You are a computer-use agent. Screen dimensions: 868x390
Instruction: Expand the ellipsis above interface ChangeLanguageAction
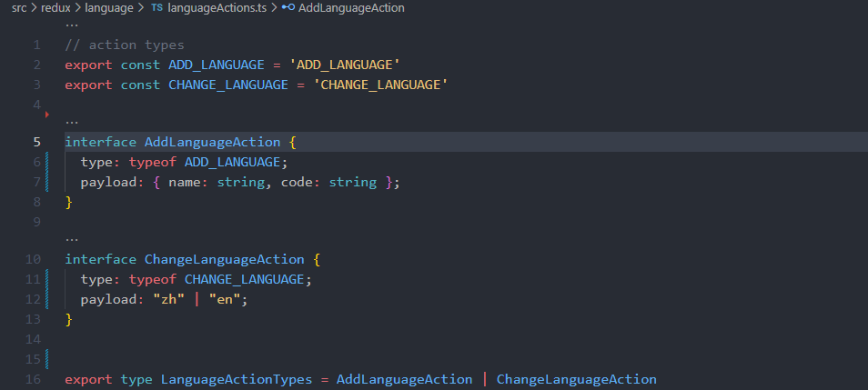click(x=71, y=238)
